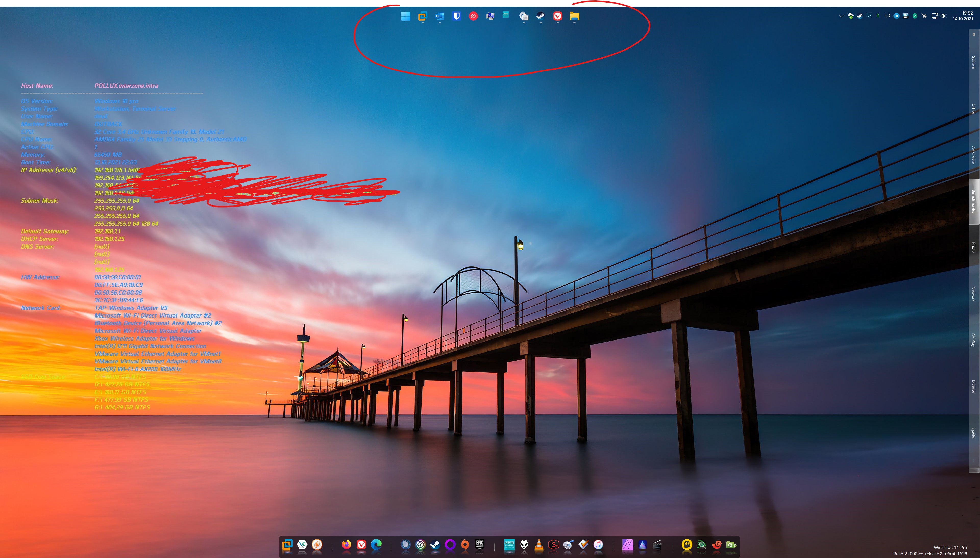Viewport: 980px width, 558px height.
Task: Launch Outlook from the taskbar
Action: (x=439, y=16)
